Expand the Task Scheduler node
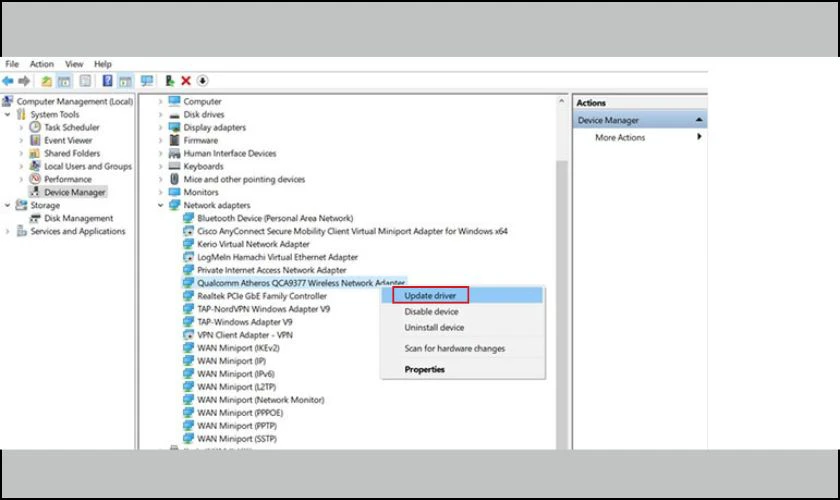Image resolution: width=840 pixels, height=500 pixels. pyautogui.click(x=21, y=127)
